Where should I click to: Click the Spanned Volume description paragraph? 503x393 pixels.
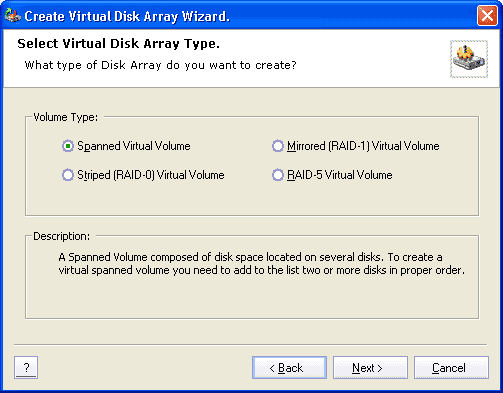click(262, 263)
